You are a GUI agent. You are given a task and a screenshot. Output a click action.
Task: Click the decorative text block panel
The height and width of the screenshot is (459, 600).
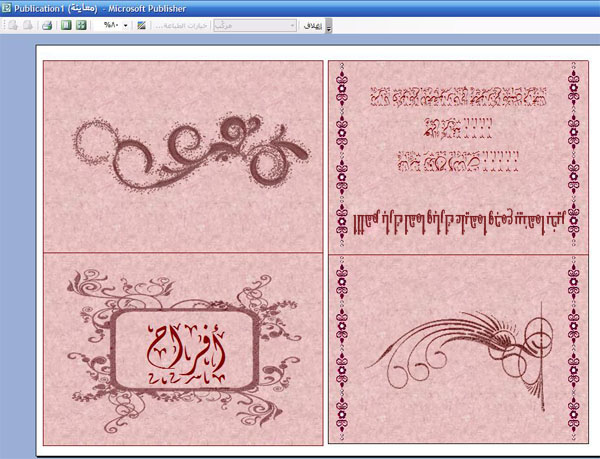(x=459, y=155)
